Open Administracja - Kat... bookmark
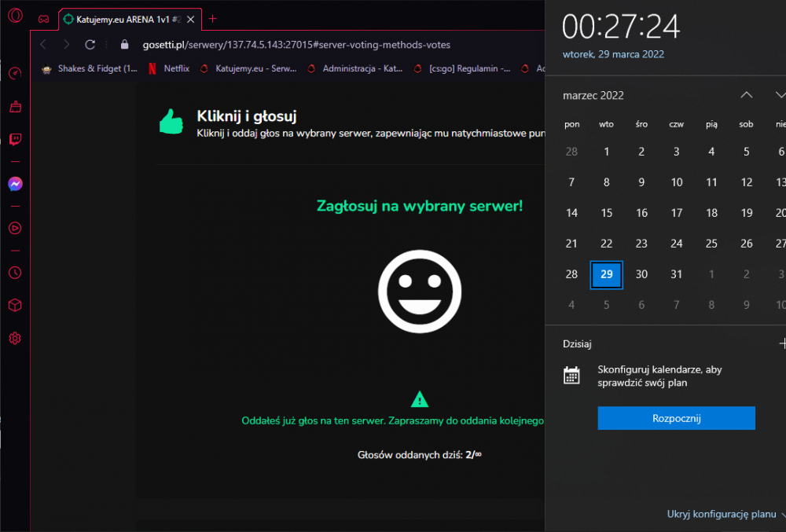 (355, 68)
